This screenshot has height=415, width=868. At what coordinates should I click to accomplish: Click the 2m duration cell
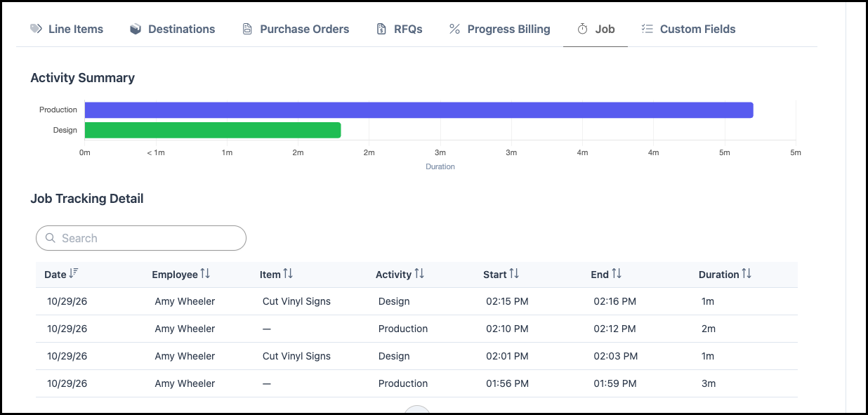(x=709, y=329)
